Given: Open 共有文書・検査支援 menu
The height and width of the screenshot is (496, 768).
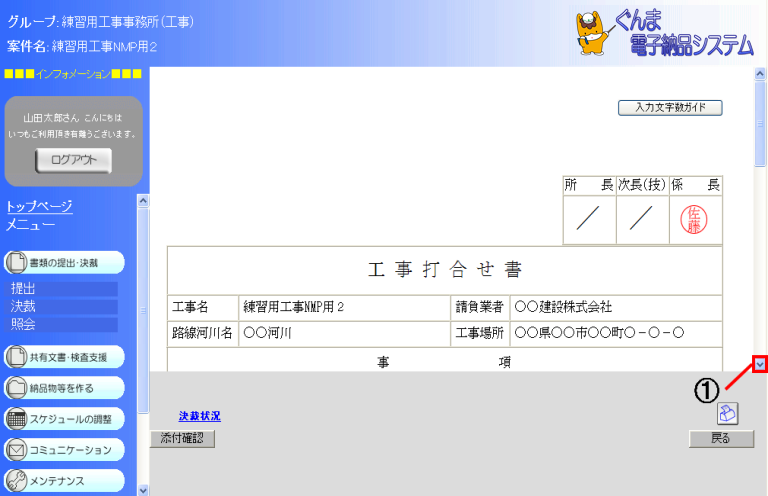Looking at the screenshot, I should pyautogui.click(x=64, y=357).
